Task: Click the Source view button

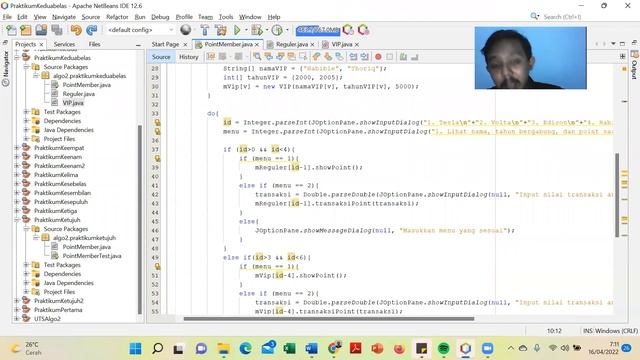Action: [161, 57]
